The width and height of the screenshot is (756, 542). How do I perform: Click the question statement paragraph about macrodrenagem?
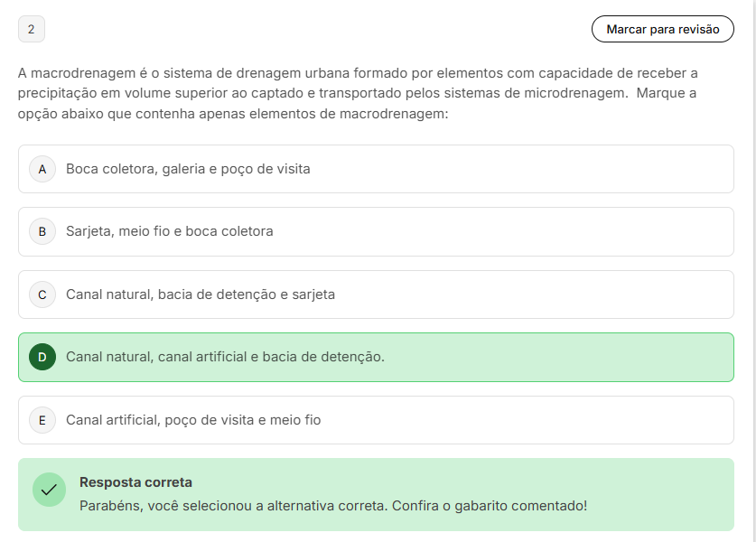(x=358, y=93)
